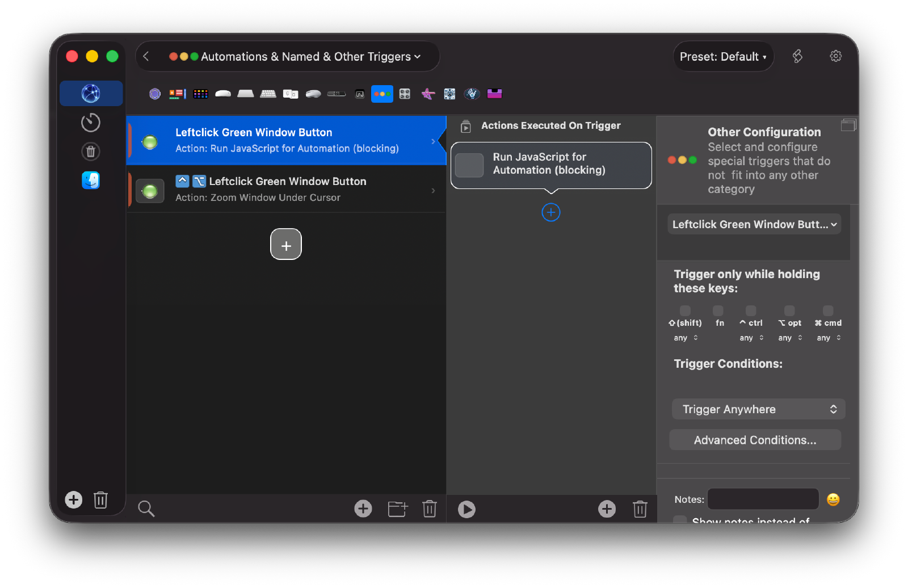Add a new action with the plus circle
This screenshot has width=908, height=588.
pyautogui.click(x=550, y=212)
